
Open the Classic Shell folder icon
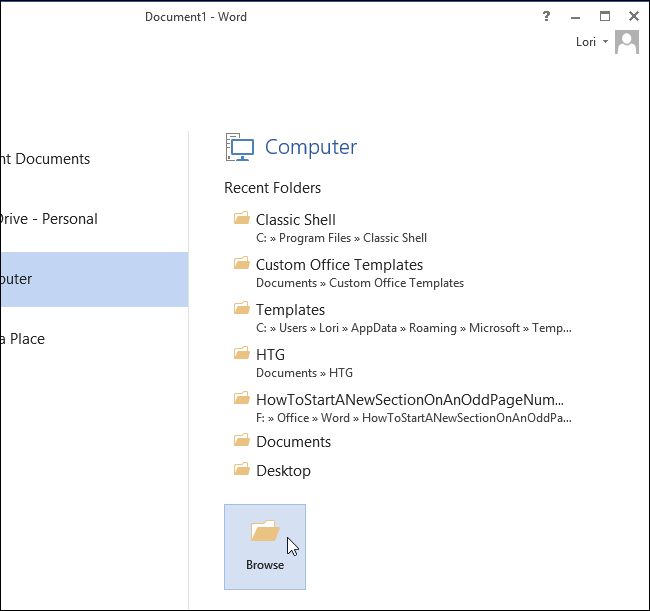(x=241, y=218)
